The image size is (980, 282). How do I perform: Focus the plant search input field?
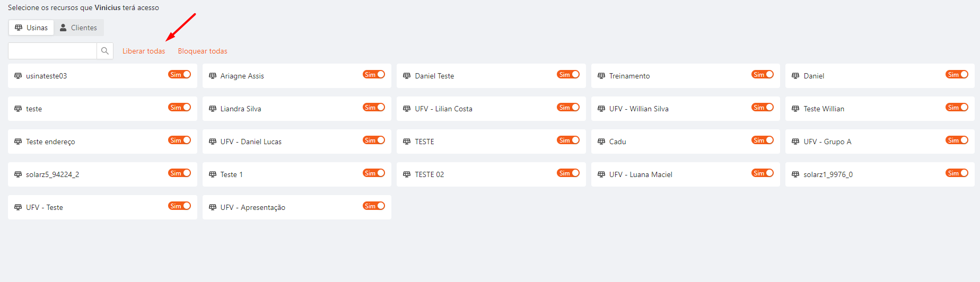(x=52, y=51)
